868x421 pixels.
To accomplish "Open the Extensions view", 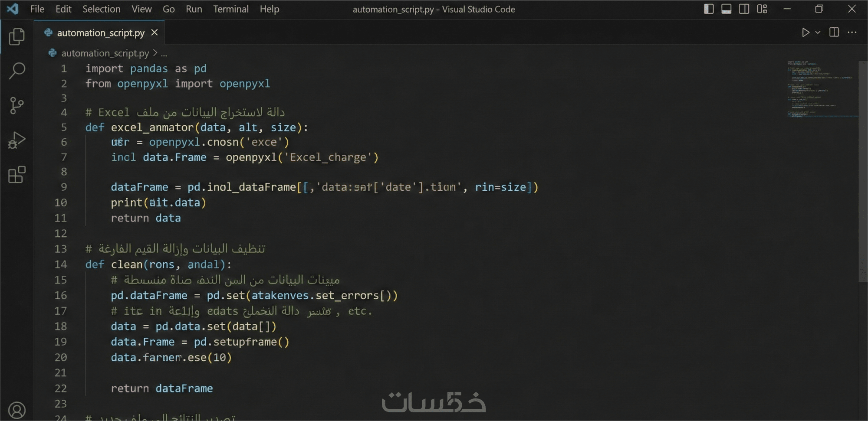I will (16, 175).
